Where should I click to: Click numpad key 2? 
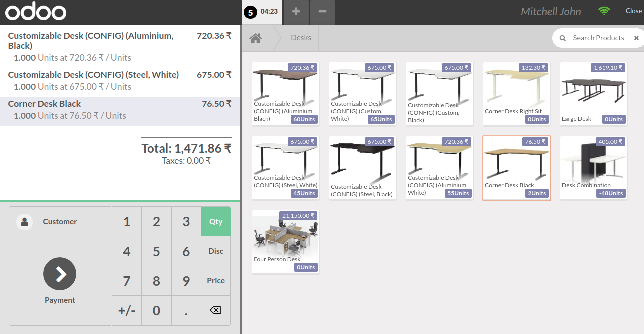click(156, 222)
